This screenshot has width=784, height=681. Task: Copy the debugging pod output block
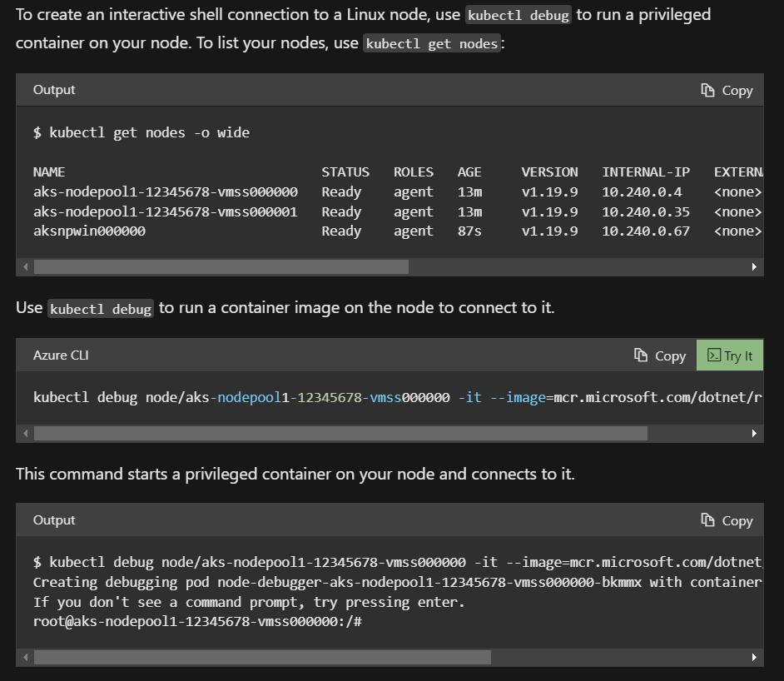[x=727, y=520]
